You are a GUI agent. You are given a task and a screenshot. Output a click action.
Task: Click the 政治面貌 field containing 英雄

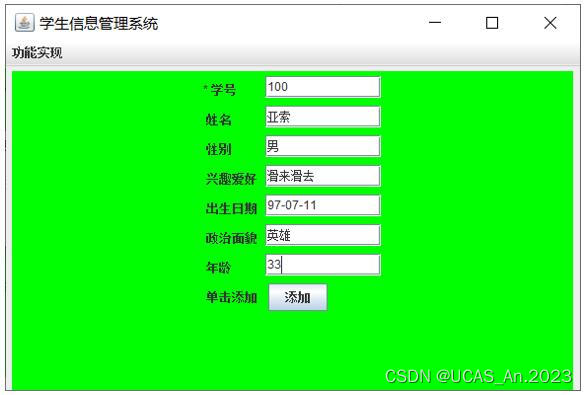click(x=323, y=235)
